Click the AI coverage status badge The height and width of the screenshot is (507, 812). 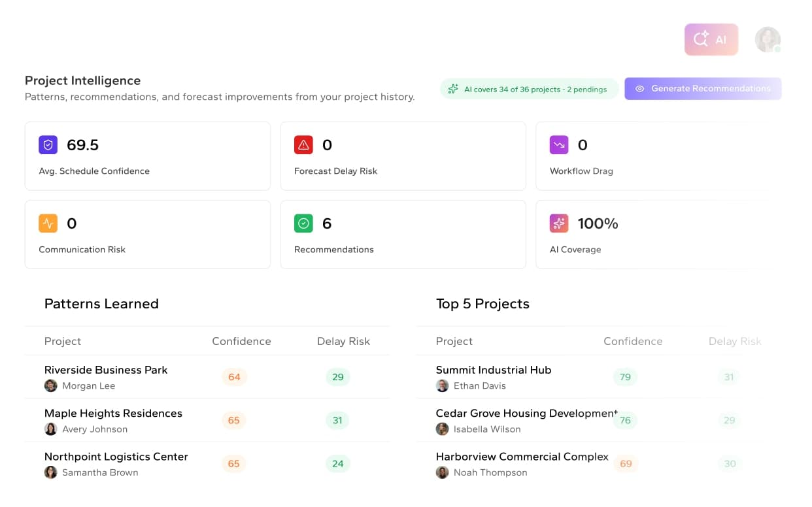click(529, 89)
